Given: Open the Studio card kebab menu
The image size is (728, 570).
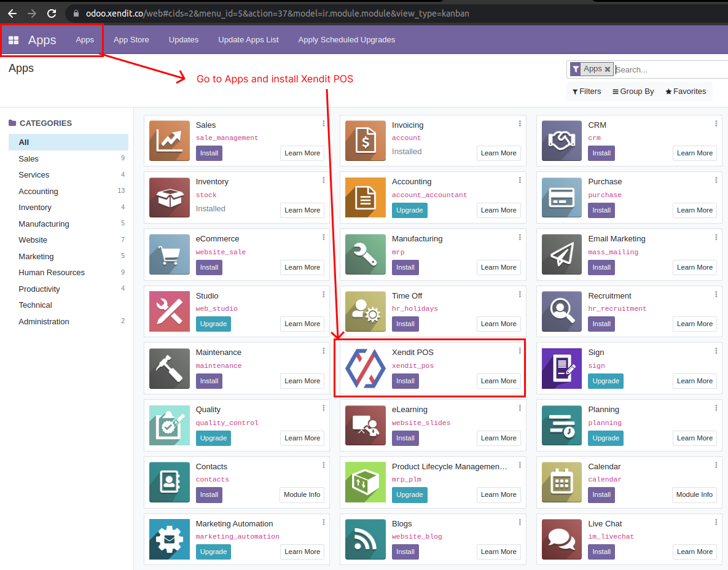Looking at the screenshot, I should pos(324,294).
